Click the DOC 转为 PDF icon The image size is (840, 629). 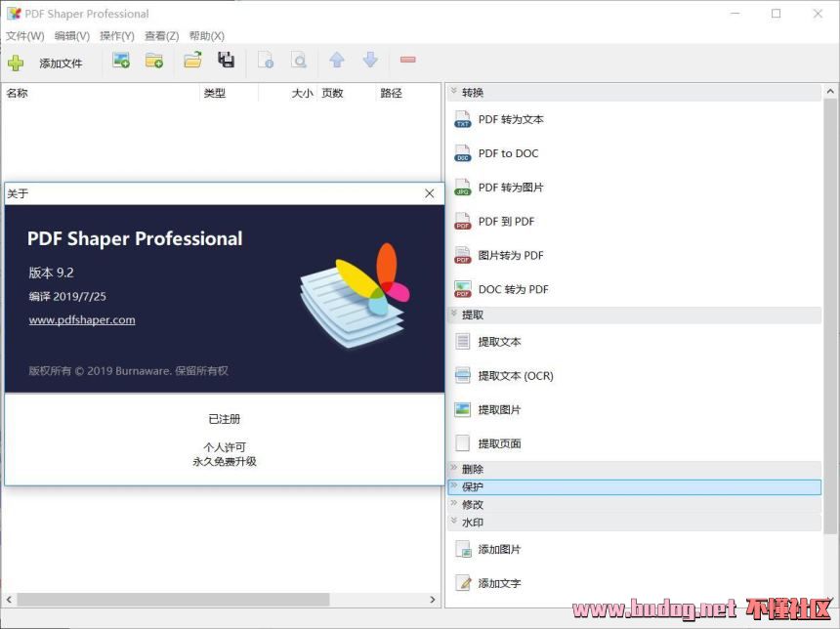(x=462, y=289)
